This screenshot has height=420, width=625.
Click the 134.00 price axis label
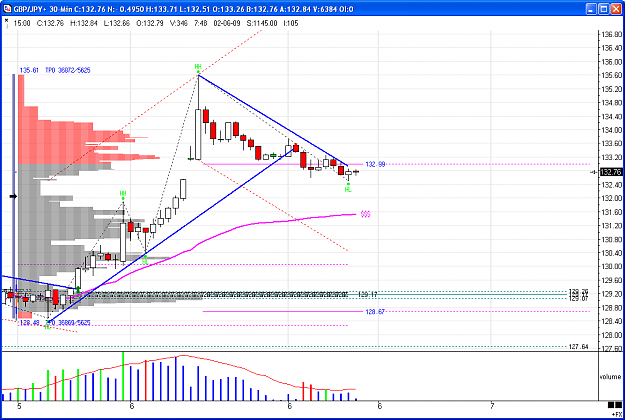pyautogui.click(x=611, y=130)
